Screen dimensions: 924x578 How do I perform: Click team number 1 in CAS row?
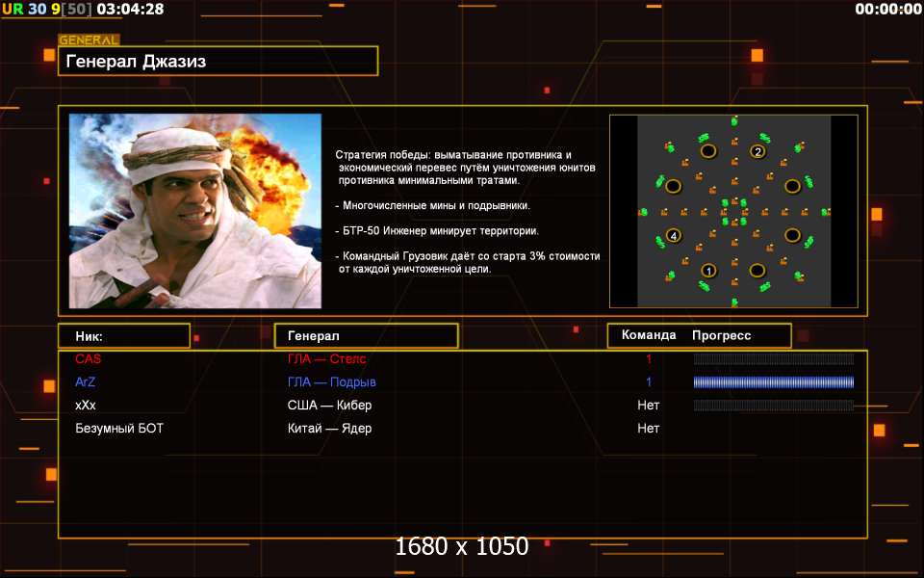pos(649,358)
